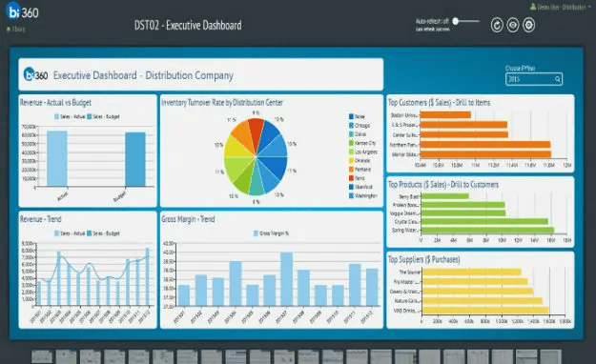Click the orange 11% pie slice
This screenshot has width=596, height=364.
click(x=242, y=133)
